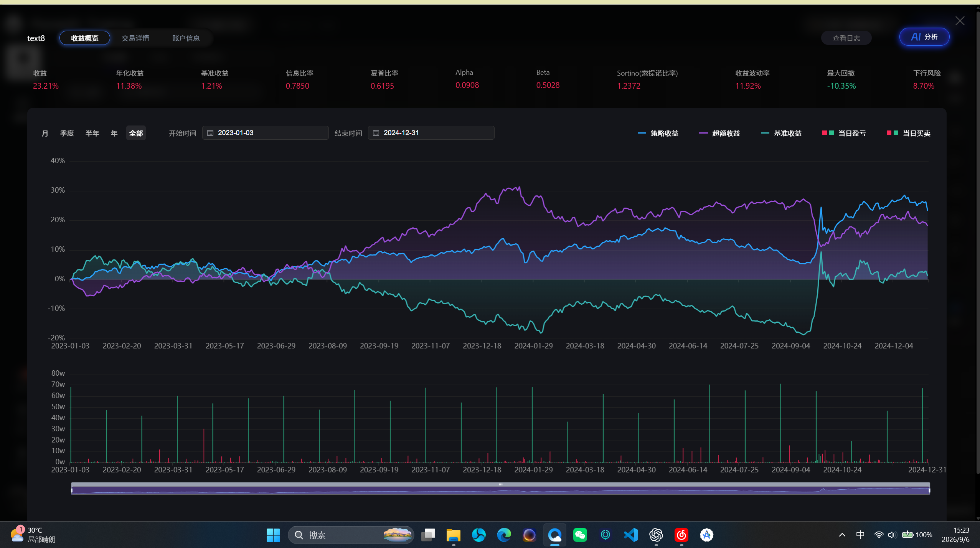
Task: Open File Explorer from the taskbar
Action: click(454, 535)
